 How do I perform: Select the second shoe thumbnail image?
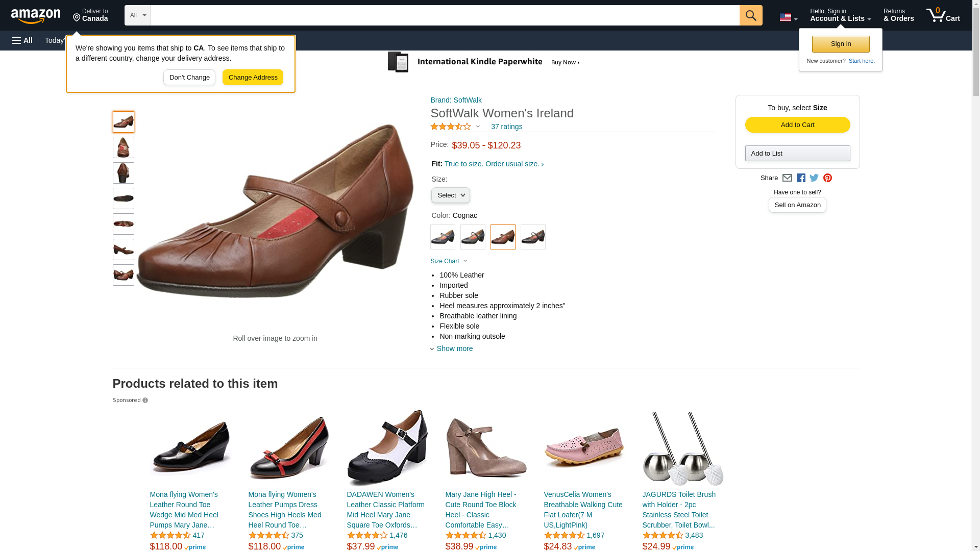[124, 147]
